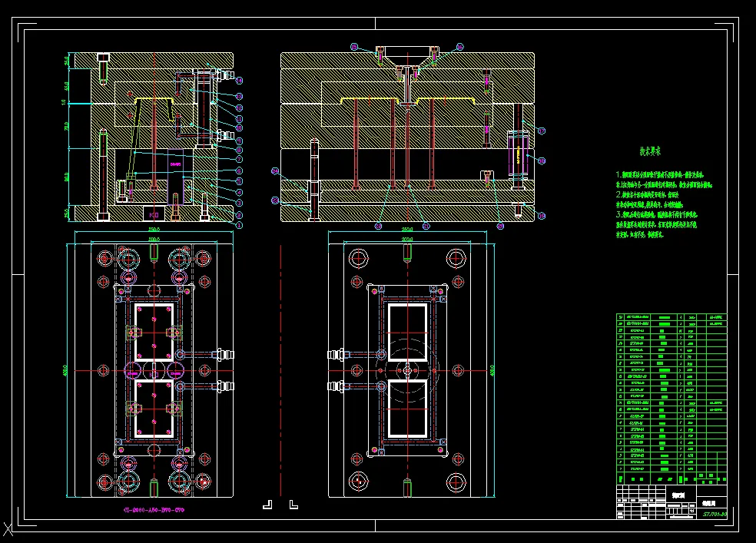
Task: Select part balloon number 7
Action: click(x=240, y=159)
